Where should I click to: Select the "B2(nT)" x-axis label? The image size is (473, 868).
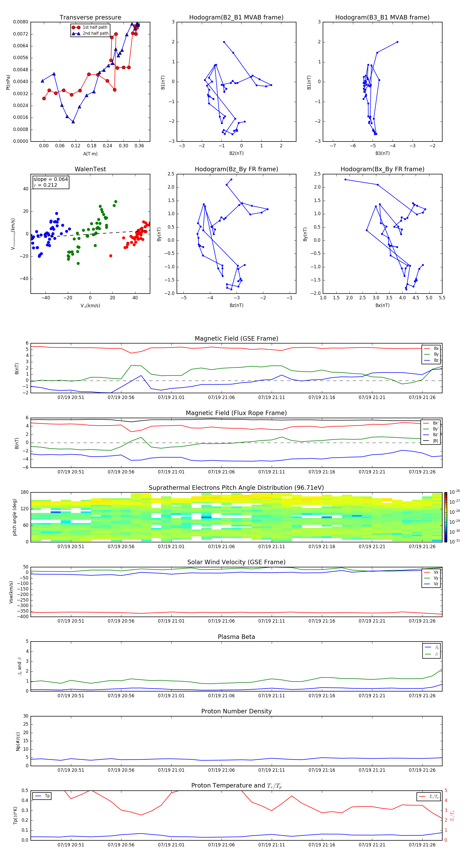tap(236, 153)
